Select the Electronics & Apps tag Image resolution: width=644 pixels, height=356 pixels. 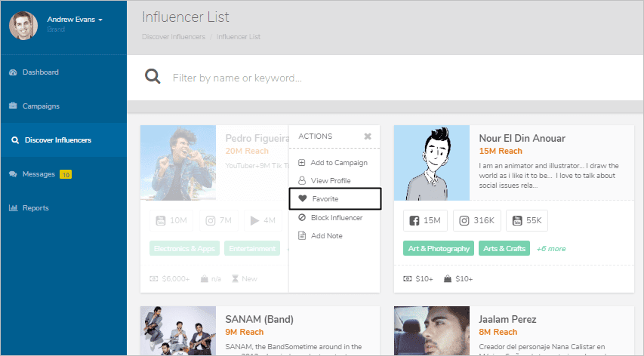click(184, 249)
